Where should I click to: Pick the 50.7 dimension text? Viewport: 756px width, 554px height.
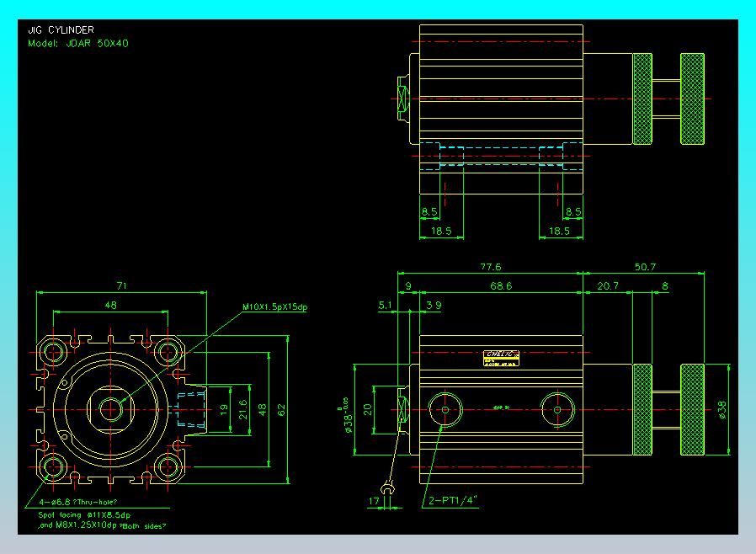tap(645, 267)
